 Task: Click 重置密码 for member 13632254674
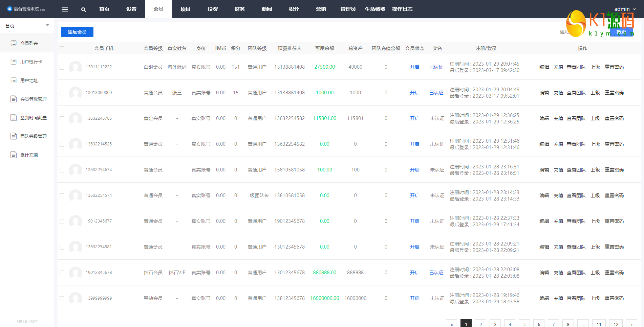coord(614,170)
